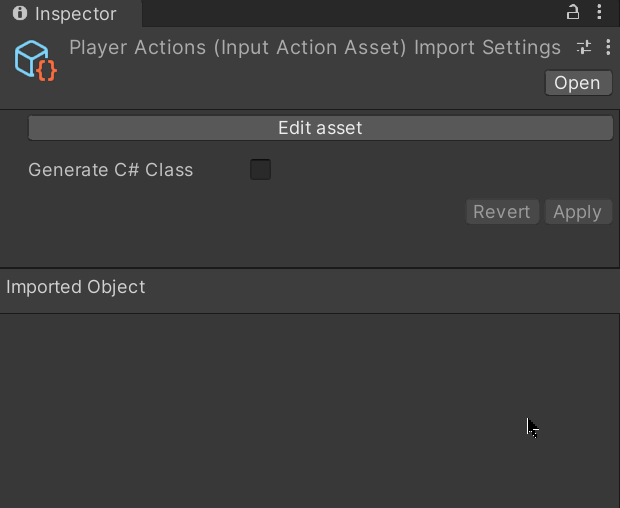The image size is (620, 508).
Task: Click the Generate C# Class label
Action: point(110,170)
